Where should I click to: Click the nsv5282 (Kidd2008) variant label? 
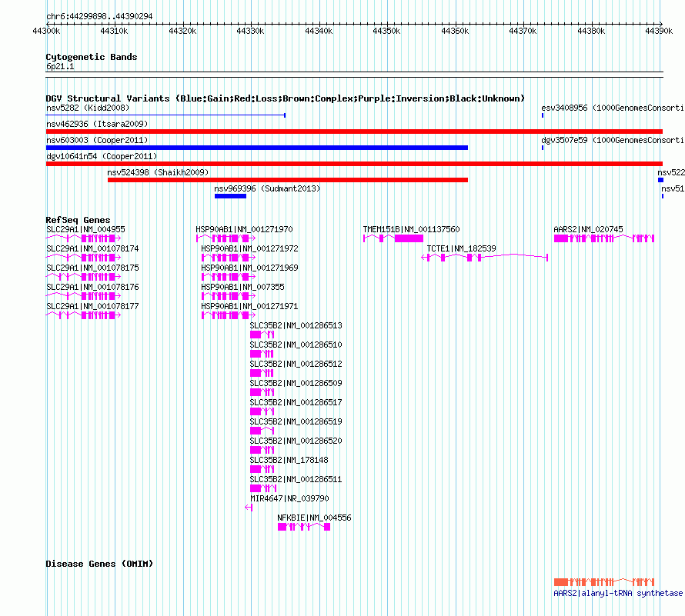(x=88, y=108)
